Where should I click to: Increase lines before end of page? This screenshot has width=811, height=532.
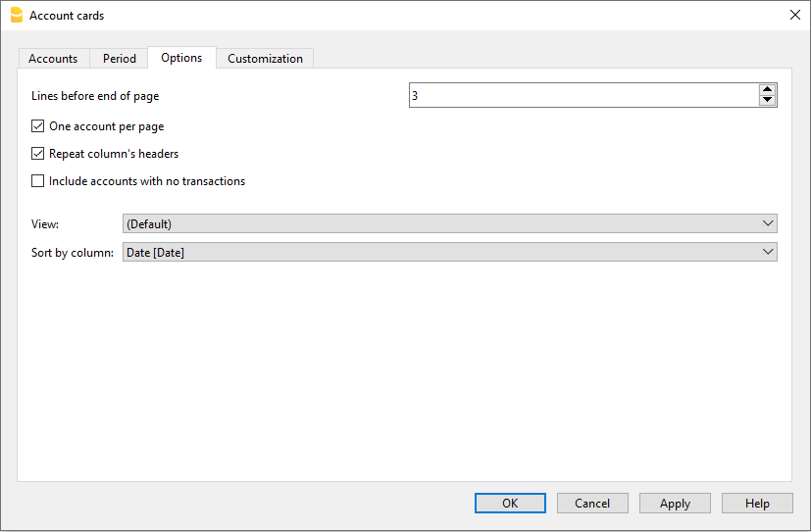click(x=768, y=89)
